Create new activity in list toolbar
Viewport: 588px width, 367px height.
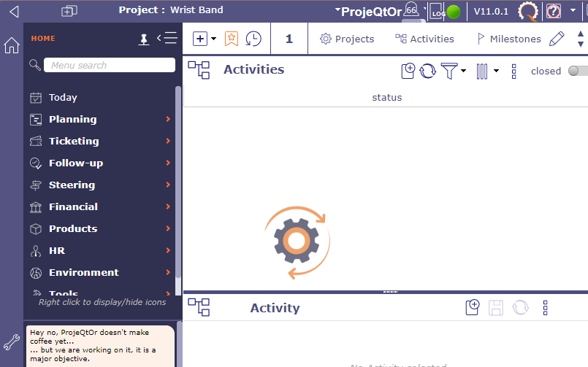tap(408, 70)
